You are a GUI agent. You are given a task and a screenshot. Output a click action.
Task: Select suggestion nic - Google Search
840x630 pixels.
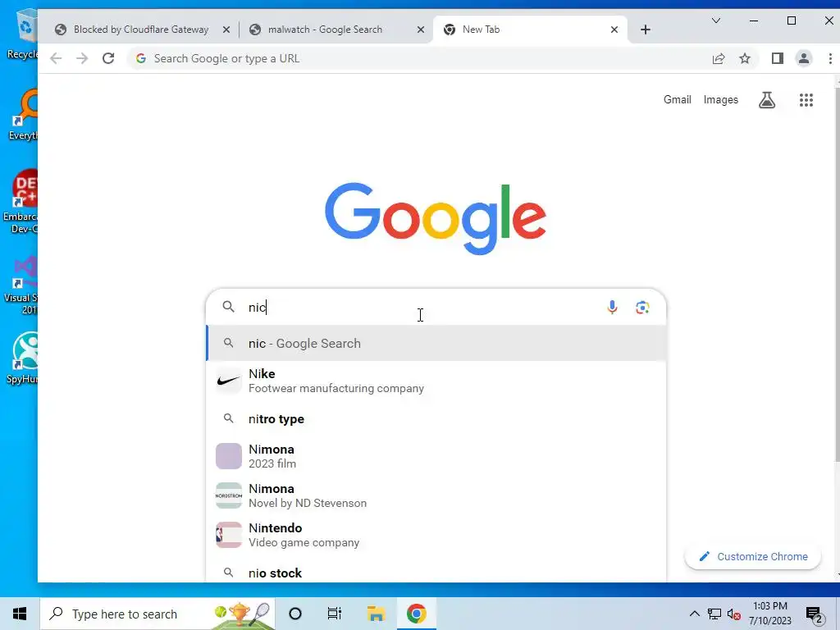[436, 344]
